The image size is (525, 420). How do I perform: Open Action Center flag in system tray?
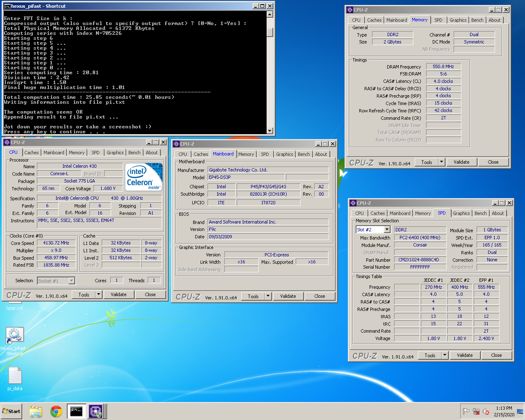pyautogui.click(x=466, y=411)
